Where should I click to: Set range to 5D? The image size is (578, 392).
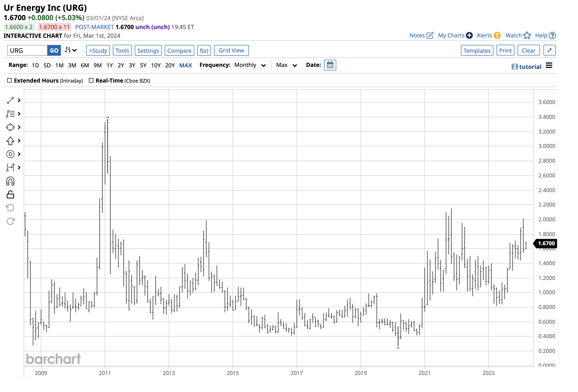click(47, 65)
